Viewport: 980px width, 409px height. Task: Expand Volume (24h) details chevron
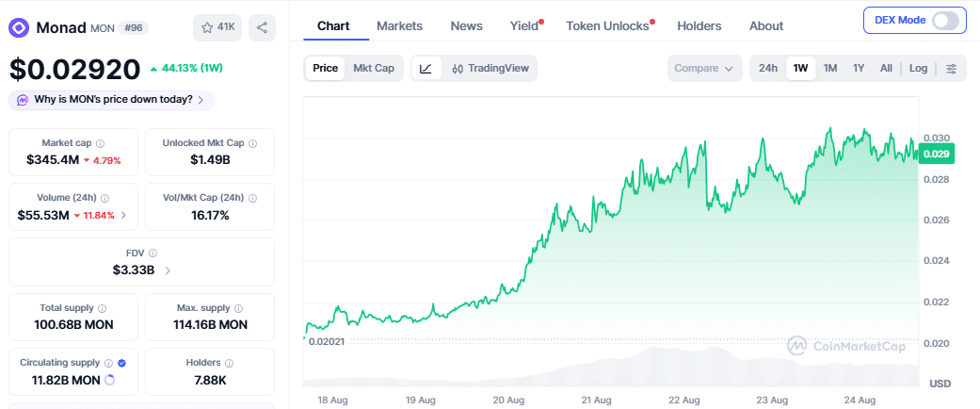coord(123,215)
